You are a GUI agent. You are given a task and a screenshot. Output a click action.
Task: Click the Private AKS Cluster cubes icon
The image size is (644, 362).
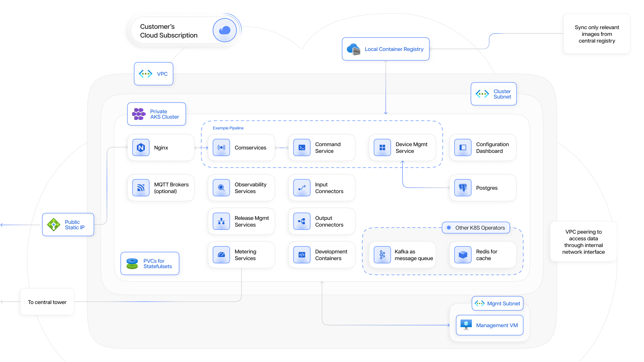[x=139, y=114]
